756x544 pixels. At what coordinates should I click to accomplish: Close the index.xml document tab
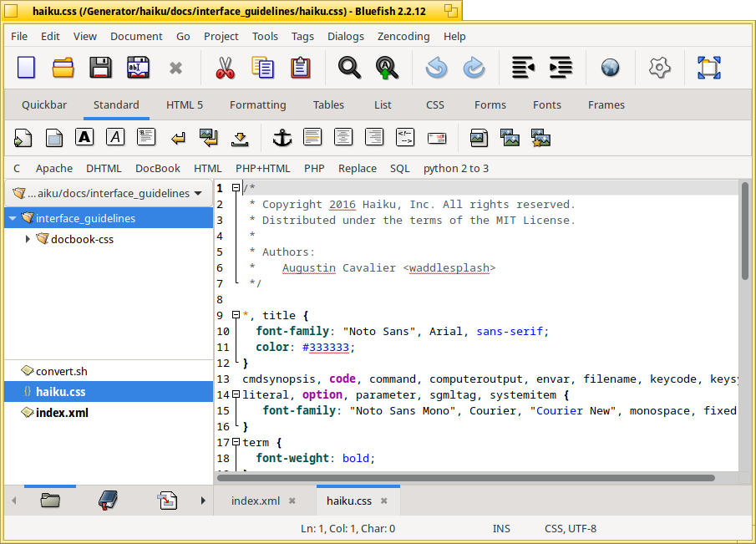(292, 501)
